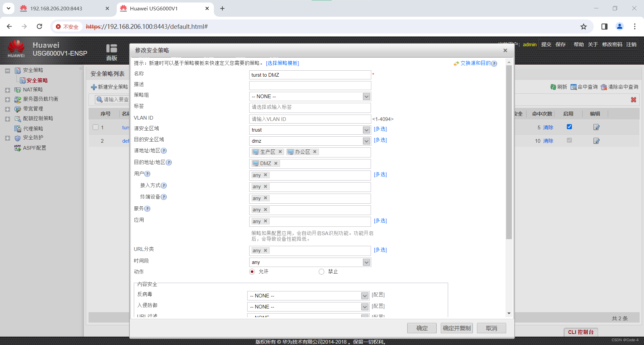Open help icon next to 终端设备

coord(164,197)
